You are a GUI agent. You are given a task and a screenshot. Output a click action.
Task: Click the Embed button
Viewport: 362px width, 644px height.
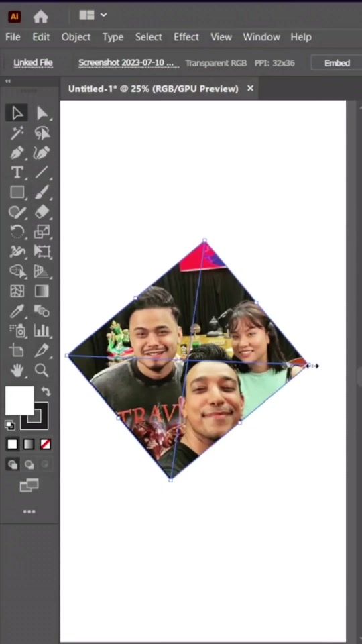pos(337,63)
